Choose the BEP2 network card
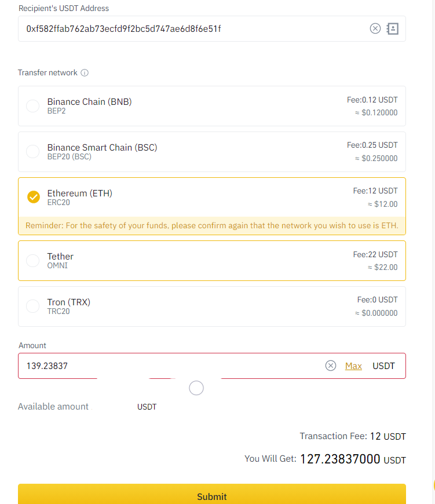Screen dimensions: 435x504 [x=212, y=106]
